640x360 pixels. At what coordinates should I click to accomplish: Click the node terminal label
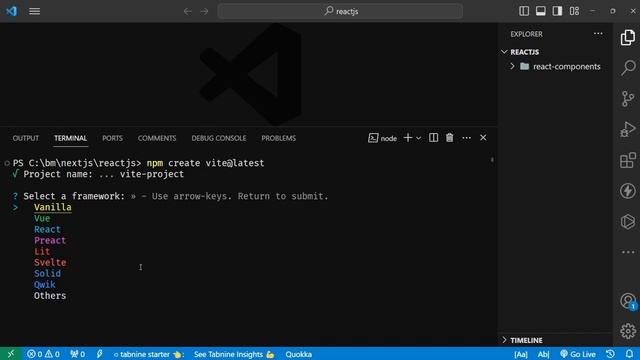pos(382,138)
